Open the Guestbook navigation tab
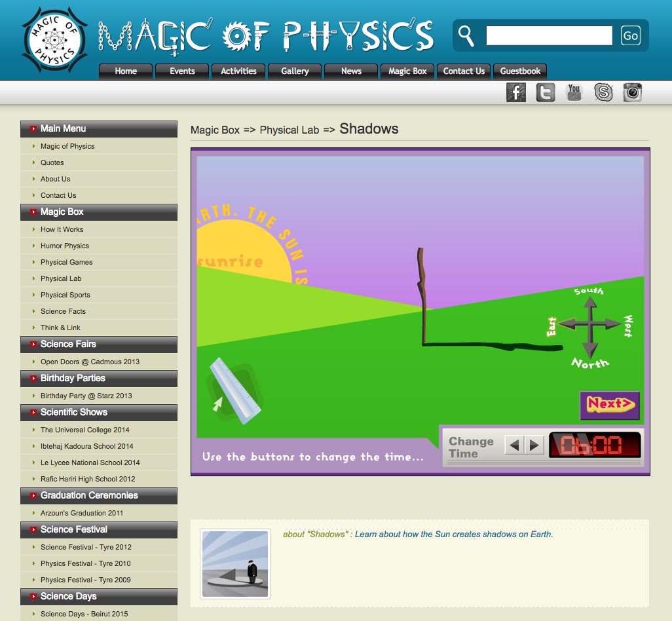 tap(520, 71)
